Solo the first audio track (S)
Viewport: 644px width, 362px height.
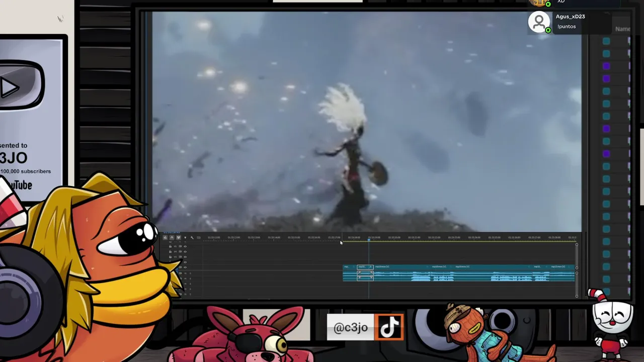click(x=190, y=274)
